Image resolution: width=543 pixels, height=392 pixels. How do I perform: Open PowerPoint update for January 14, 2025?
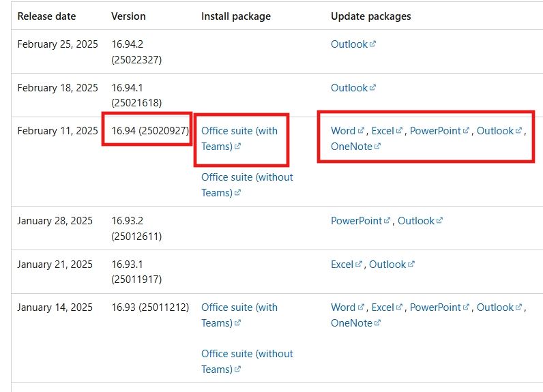439,307
